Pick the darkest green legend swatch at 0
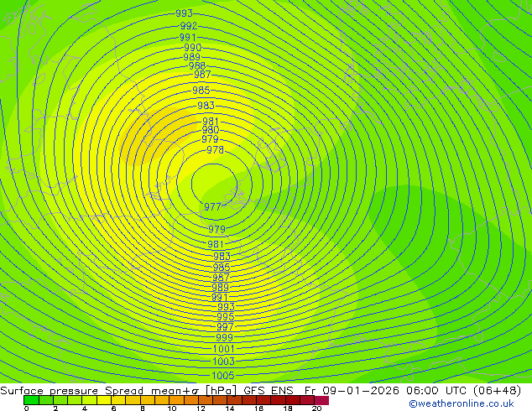The width and height of the screenshot is (532, 411). click(31, 400)
